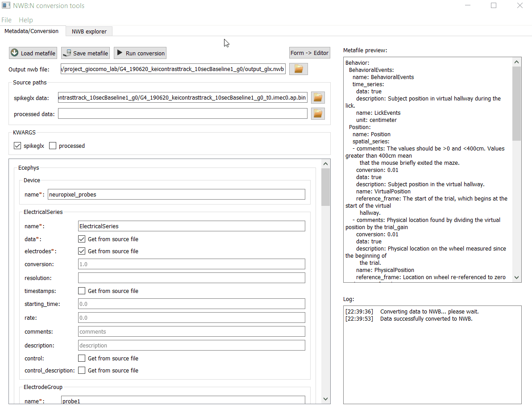Click the [22:39:53] timestamp in log
Screen dimensions: 532x414
[x=359, y=318]
